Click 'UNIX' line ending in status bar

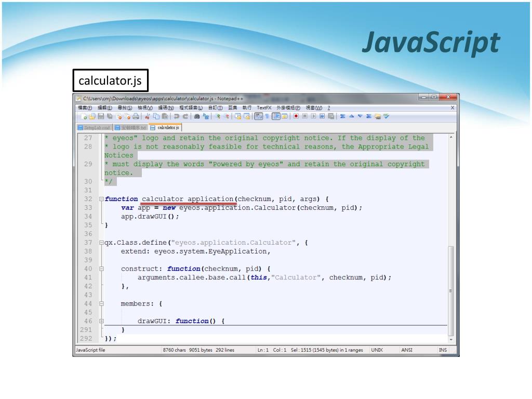(377, 350)
